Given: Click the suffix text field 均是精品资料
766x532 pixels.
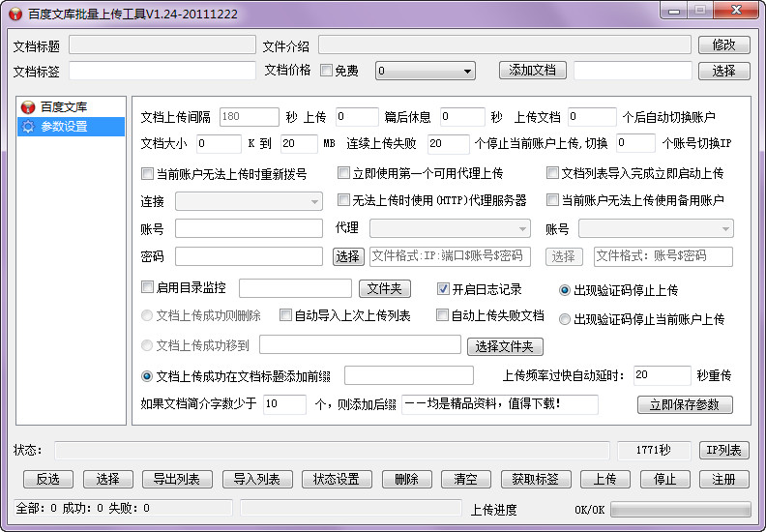Looking at the screenshot, I should click(x=500, y=404).
